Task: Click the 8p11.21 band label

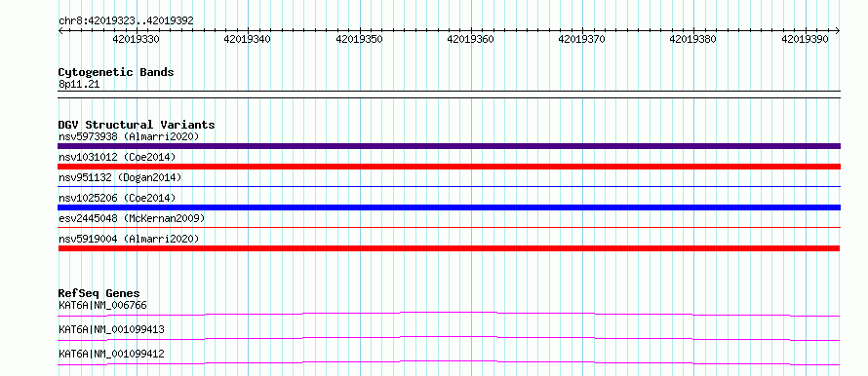Action: click(79, 85)
